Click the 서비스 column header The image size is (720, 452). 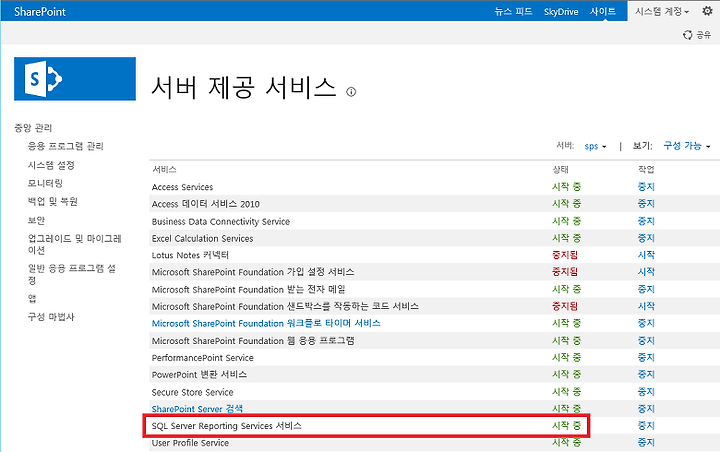pyautogui.click(x=164, y=170)
